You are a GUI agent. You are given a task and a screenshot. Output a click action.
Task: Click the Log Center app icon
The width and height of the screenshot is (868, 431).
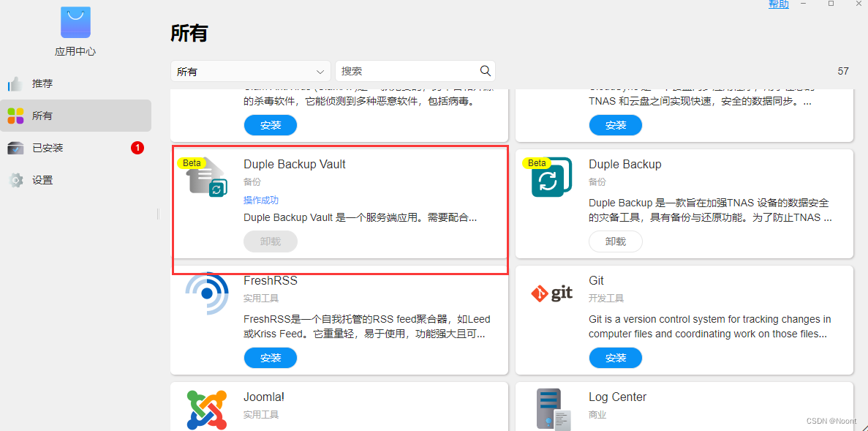[554, 409]
